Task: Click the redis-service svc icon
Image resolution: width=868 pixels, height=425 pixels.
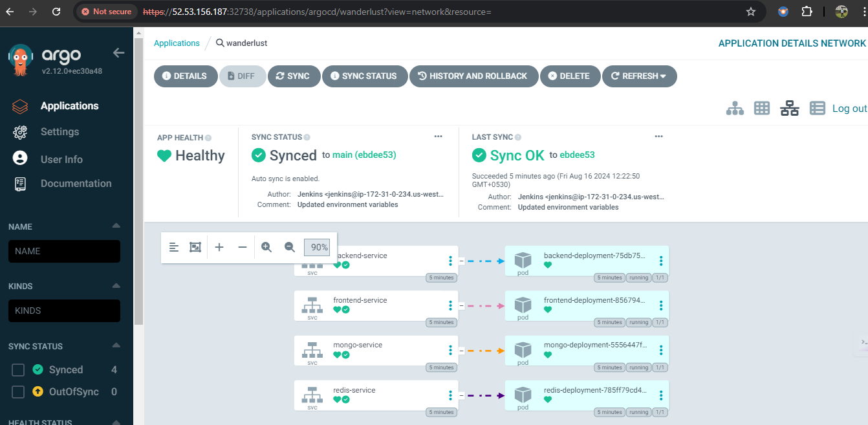Action: 312,395
